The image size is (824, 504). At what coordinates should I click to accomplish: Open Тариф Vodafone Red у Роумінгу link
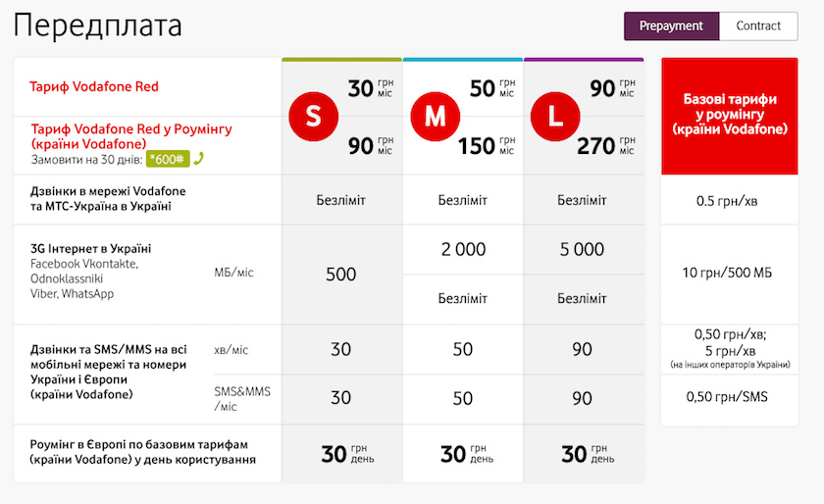[x=131, y=136]
